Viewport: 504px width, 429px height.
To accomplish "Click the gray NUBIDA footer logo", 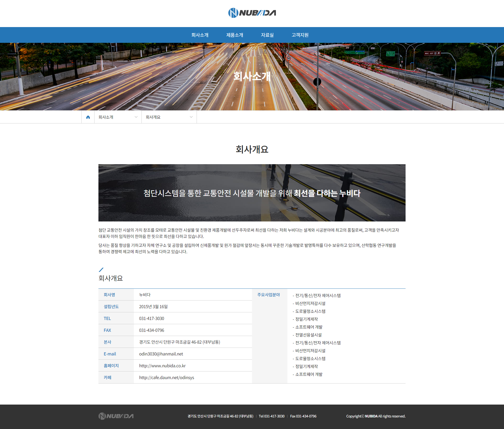I will coord(116,416).
